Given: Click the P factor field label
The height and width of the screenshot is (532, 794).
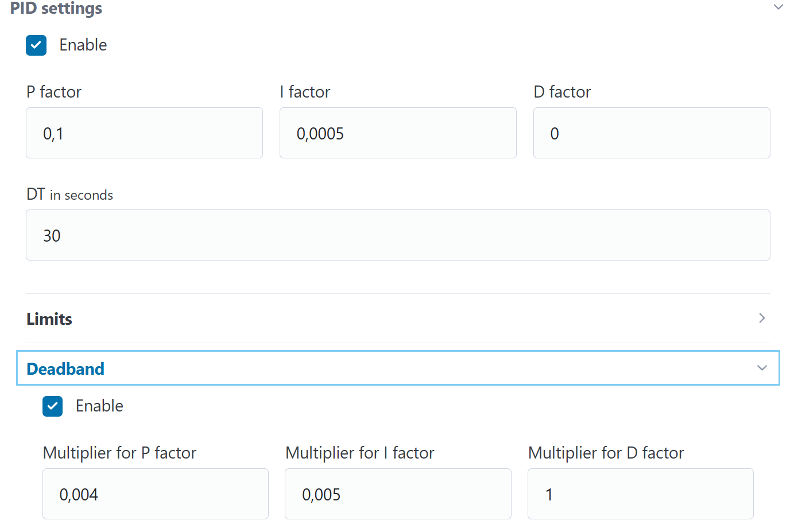Looking at the screenshot, I should [54, 92].
